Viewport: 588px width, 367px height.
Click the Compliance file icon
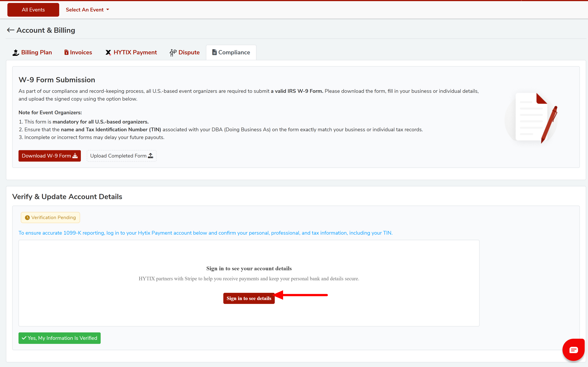[214, 52]
